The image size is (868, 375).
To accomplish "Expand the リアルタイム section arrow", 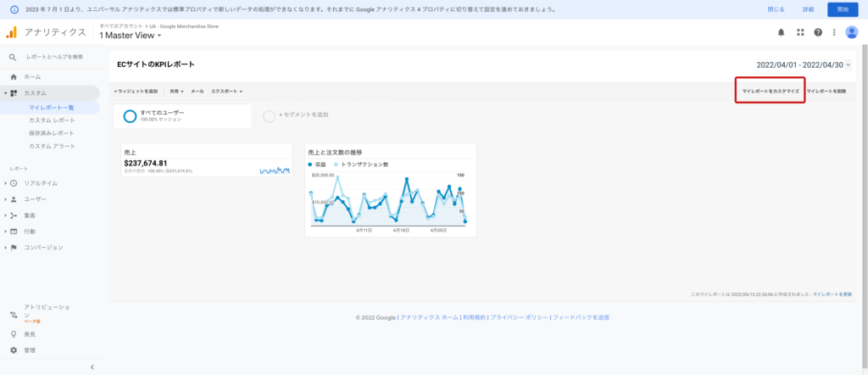I will pyautogui.click(x=5, y=183).
